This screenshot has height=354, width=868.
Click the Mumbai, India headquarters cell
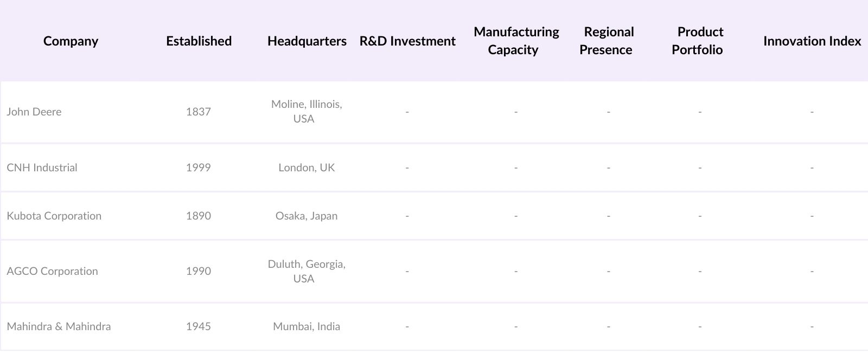click(307, 326)
